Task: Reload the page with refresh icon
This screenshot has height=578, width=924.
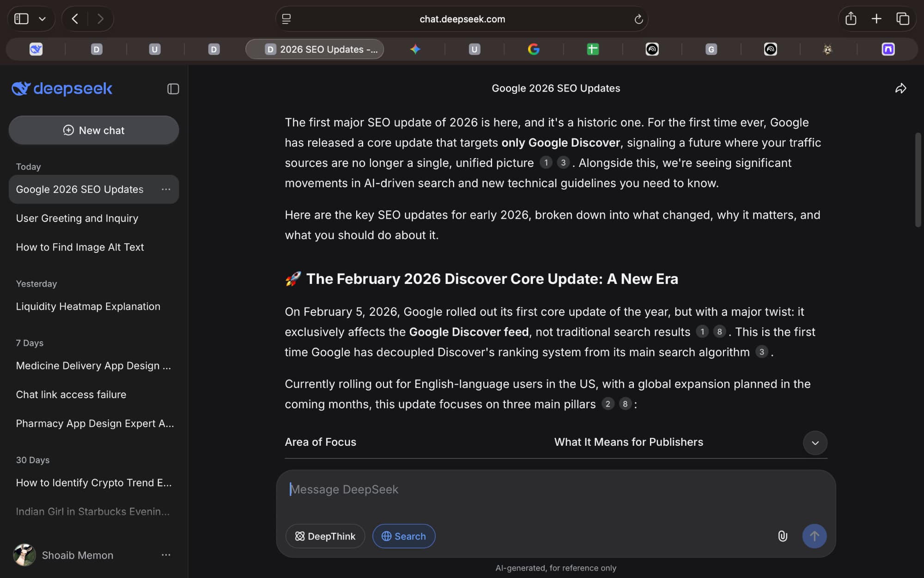Action: (x=638, y=19)
